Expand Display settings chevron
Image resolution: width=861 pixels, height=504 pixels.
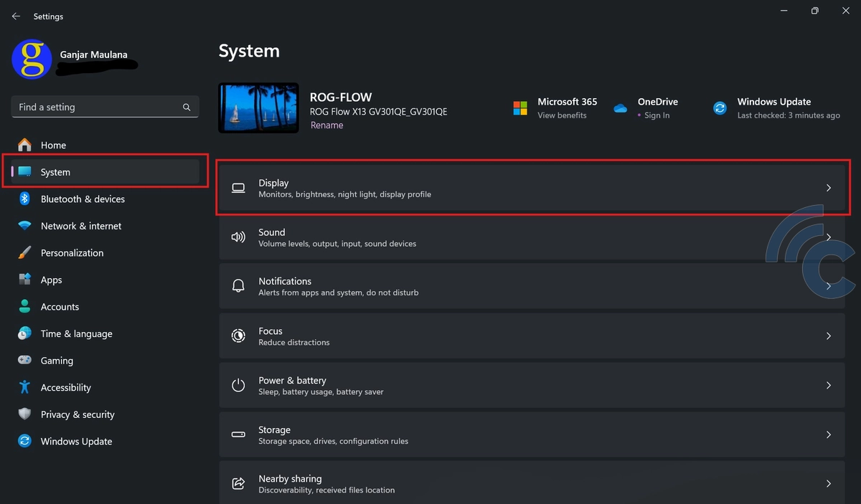tap(828, 188)
